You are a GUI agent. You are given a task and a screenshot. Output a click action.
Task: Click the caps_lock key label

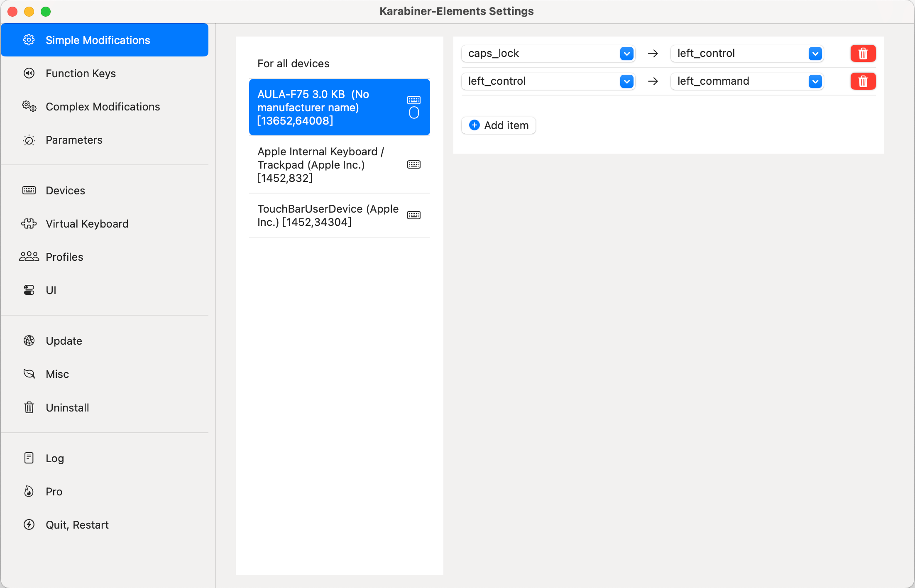click(494, 53)
